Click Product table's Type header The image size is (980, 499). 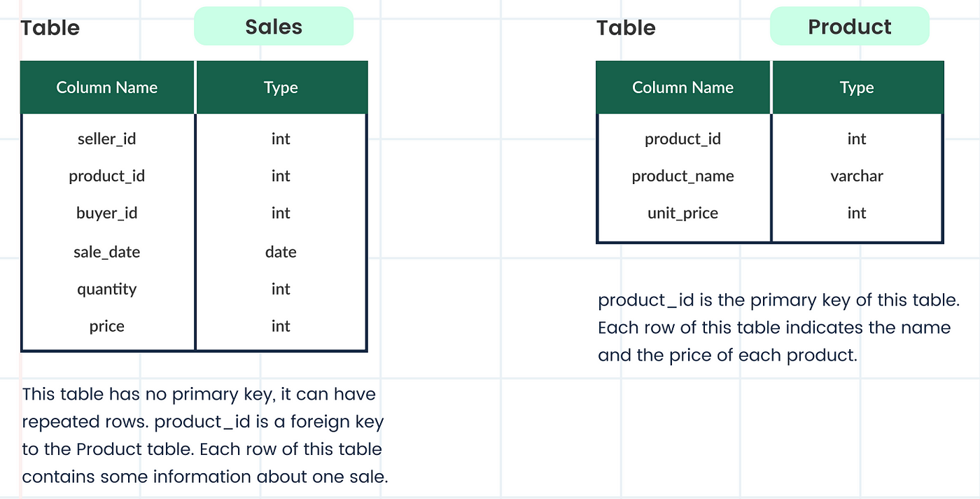[857, 87]
